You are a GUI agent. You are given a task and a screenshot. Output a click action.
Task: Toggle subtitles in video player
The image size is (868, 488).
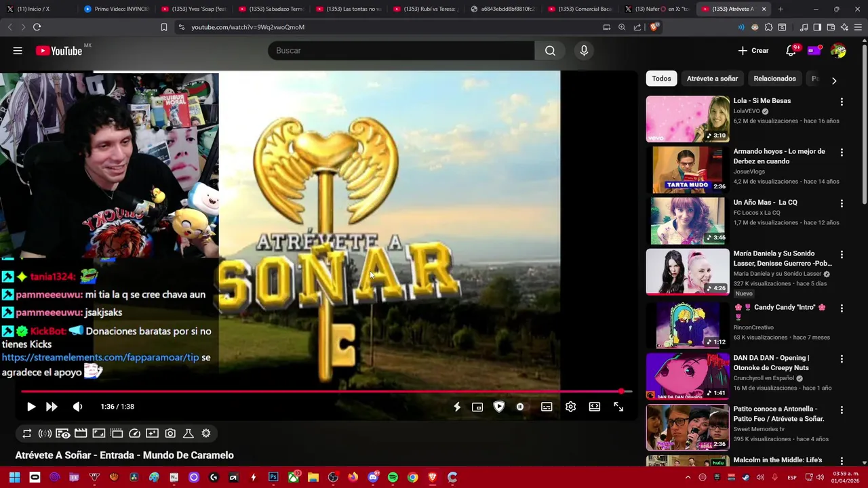547,407
